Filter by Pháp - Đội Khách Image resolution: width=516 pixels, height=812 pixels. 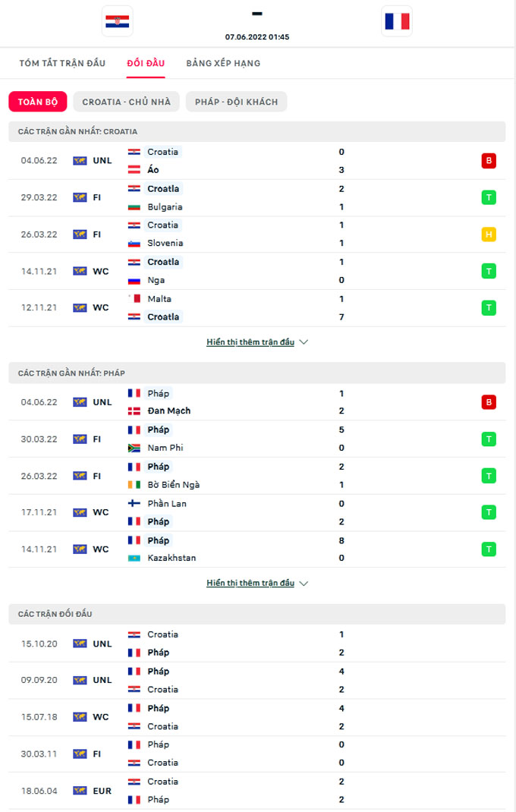click(x=236, y=102)
